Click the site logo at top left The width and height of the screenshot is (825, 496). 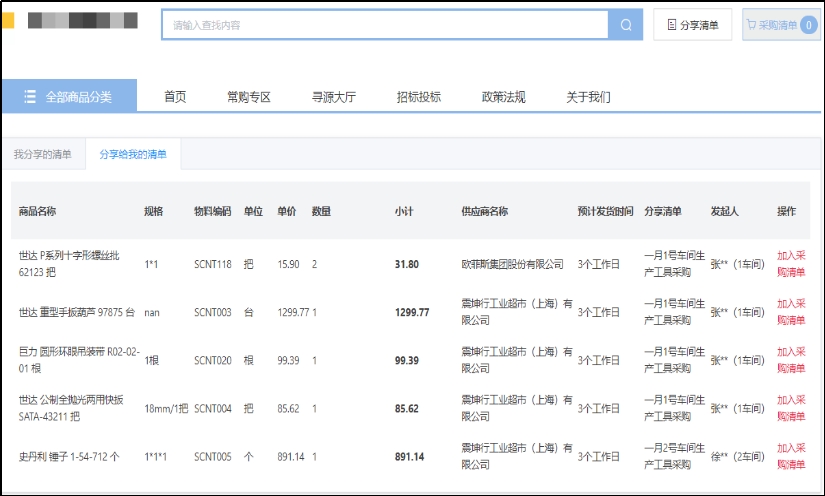[80, 21]
